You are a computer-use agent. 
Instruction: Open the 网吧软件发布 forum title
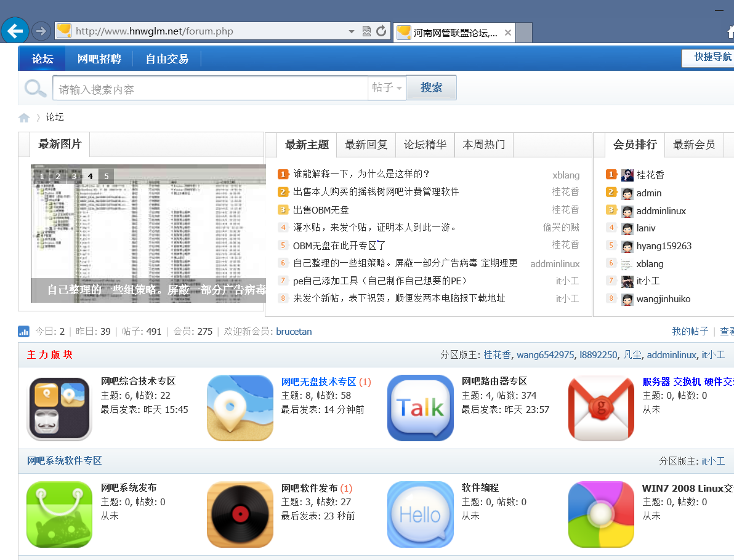[309, 488]
